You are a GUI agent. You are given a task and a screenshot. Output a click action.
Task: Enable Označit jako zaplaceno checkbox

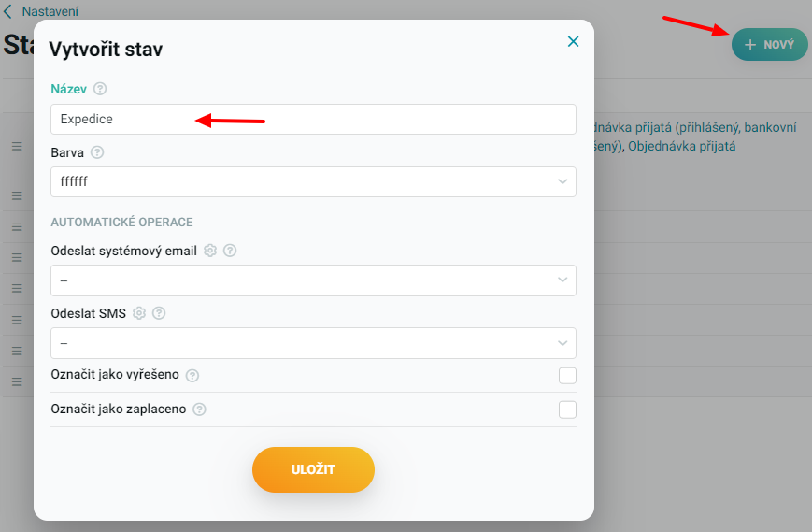(x=567, y=410)
